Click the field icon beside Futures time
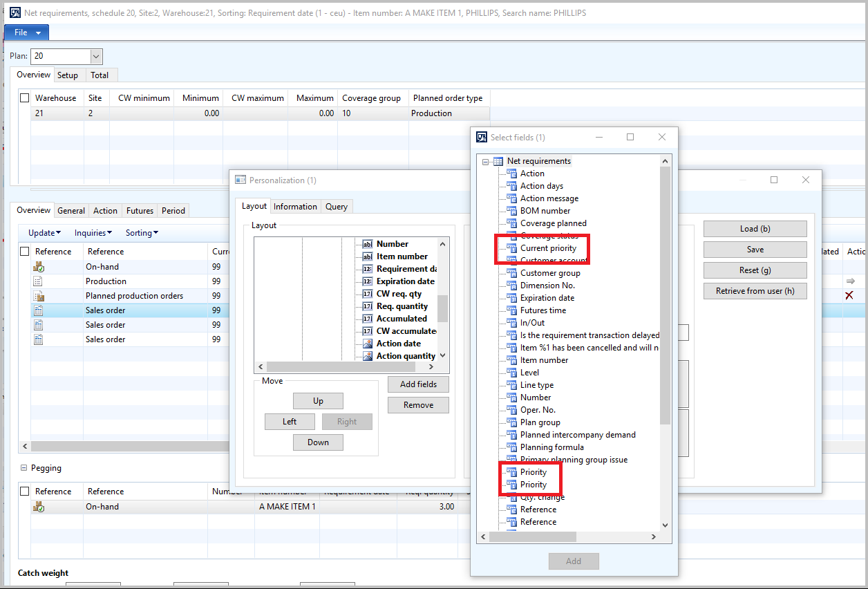868x589 pixels. tap(512, 310)
